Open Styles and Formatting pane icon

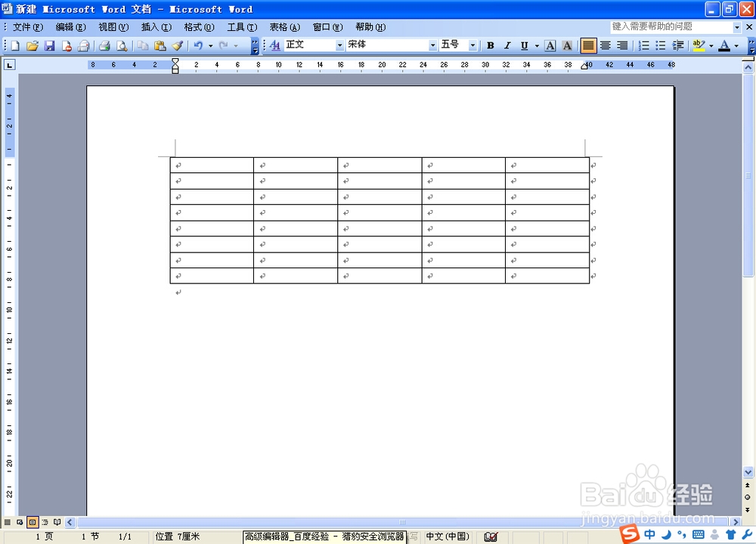pyautogui.click(x=275, y=46)
